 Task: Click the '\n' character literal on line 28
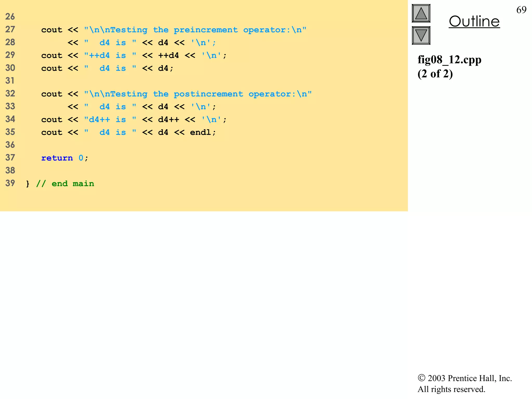click(201, 43)
